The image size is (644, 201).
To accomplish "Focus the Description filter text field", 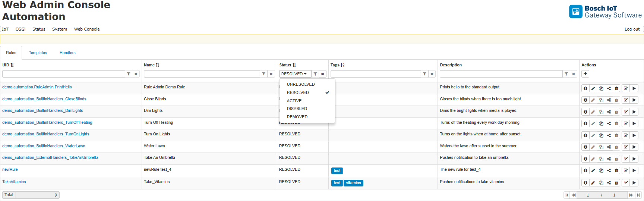I will tap(501, 74).
